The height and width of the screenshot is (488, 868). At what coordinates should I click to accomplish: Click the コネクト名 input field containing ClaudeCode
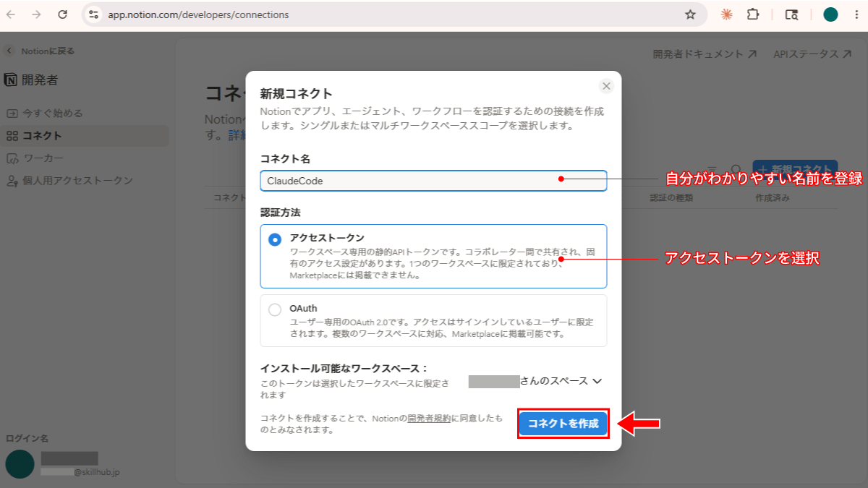coord(433,181)
